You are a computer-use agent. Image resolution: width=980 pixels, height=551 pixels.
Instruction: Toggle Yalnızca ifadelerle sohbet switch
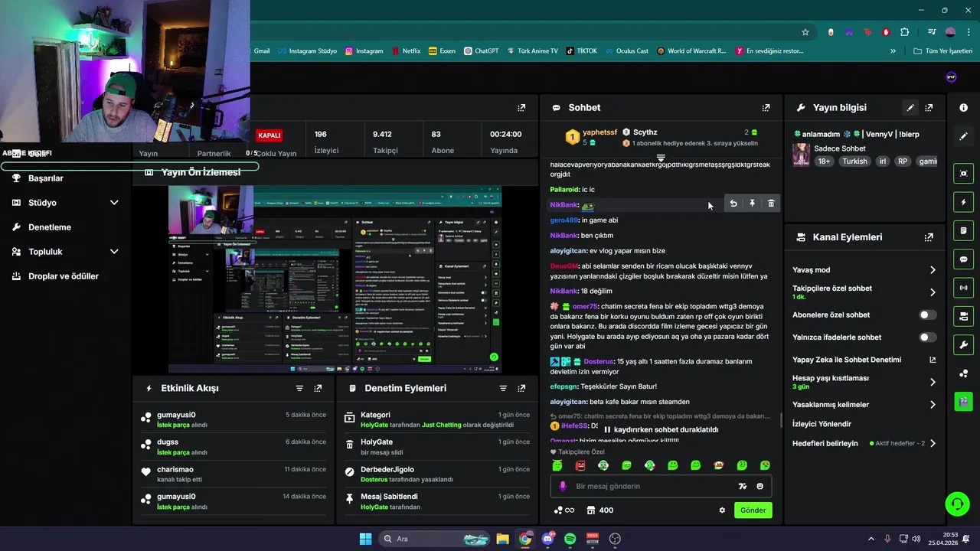tap(927, 337)
